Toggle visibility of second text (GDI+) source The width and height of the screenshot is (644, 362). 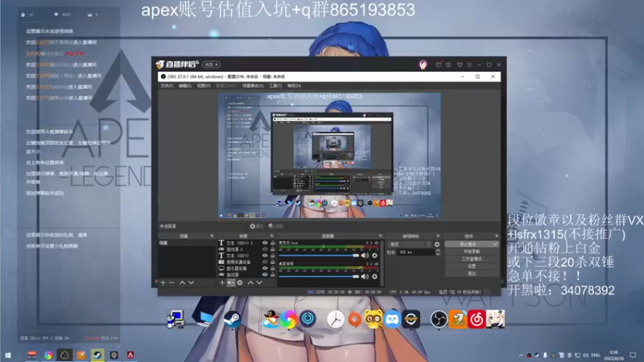[x=265, y=255]
